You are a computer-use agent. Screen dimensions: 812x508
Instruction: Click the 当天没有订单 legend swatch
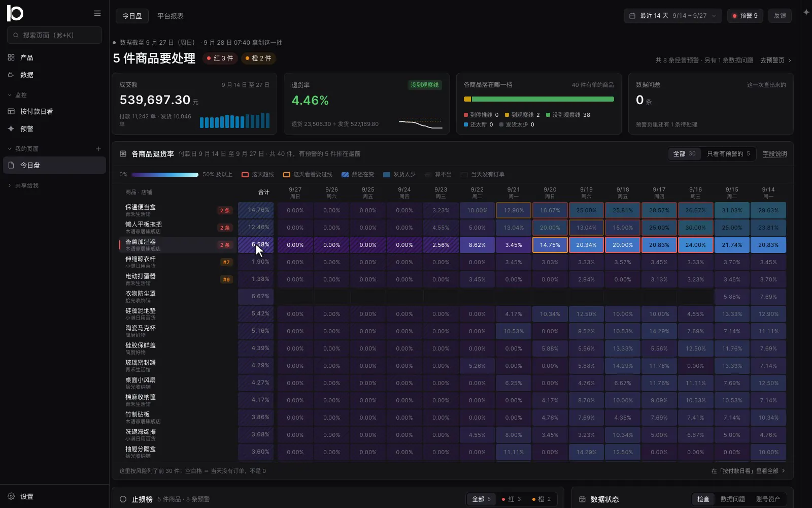tap(464, 174)
